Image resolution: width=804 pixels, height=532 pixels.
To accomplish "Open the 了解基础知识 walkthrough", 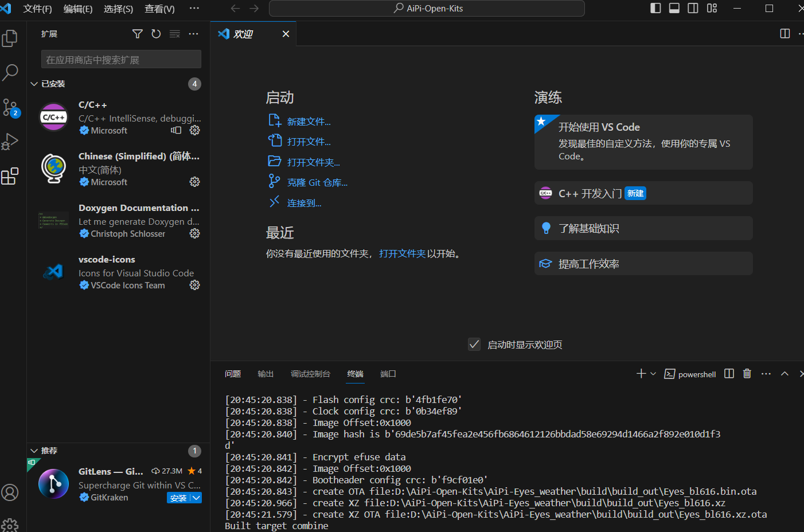I will (643, 228).
